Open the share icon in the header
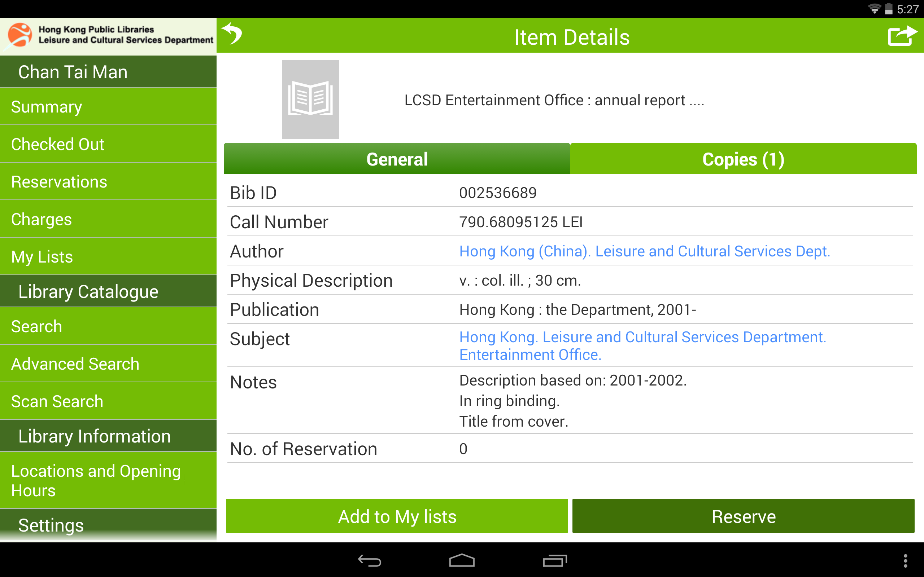This screenshot has width=924, height=577. click(x=902, y=35)
